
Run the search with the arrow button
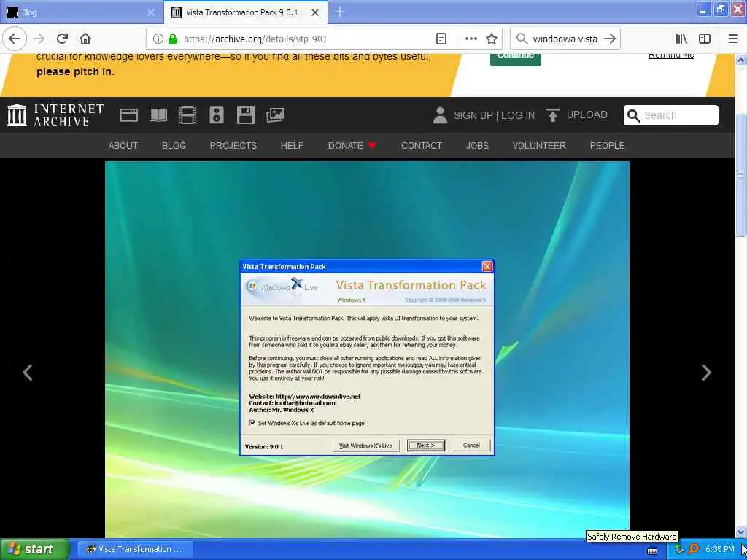point(610,39)
